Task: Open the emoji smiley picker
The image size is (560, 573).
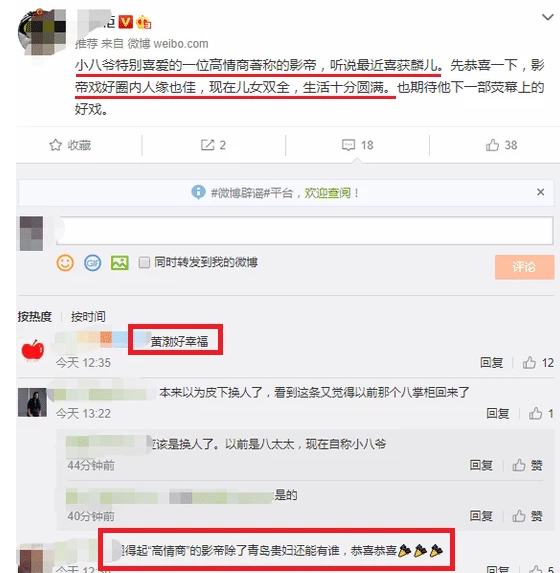Action: click(x=65, y=263)
